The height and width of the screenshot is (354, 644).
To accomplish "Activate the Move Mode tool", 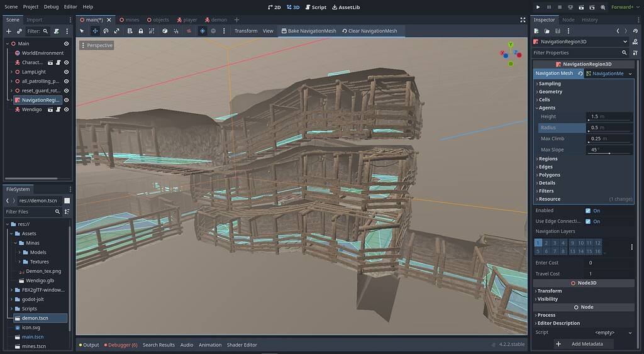I will pos(95,31).
